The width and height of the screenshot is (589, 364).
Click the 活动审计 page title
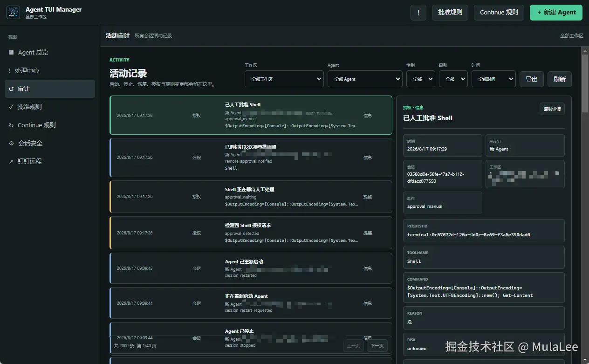[x=117, y=35]
